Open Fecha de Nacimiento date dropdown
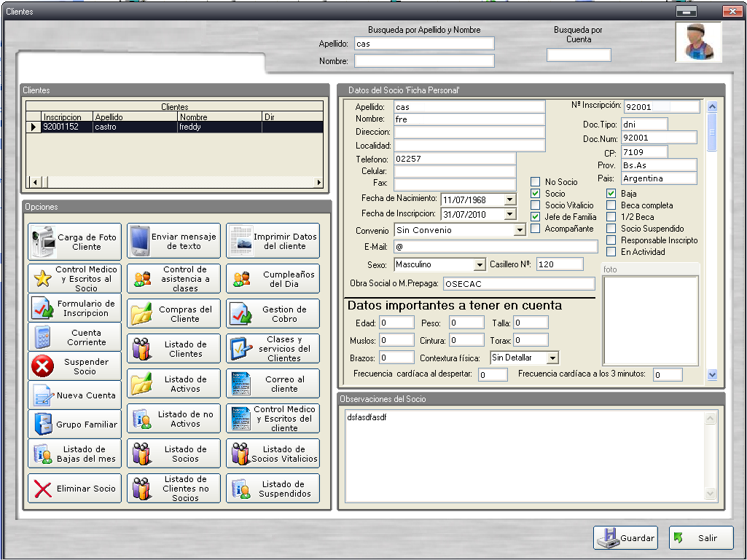Image resolution: width=747 pixels, height=560 pixels. pyautogui.click(x=509, y=200)
